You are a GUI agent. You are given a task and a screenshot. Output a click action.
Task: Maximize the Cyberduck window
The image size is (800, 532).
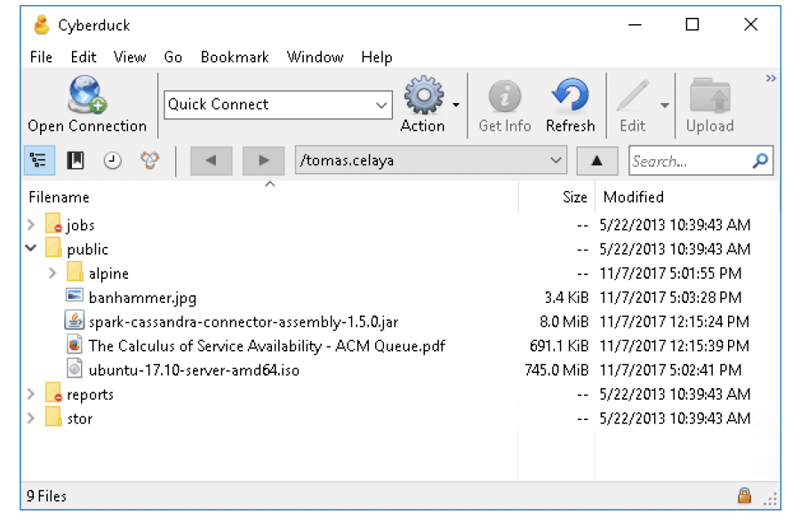point(692,25)
